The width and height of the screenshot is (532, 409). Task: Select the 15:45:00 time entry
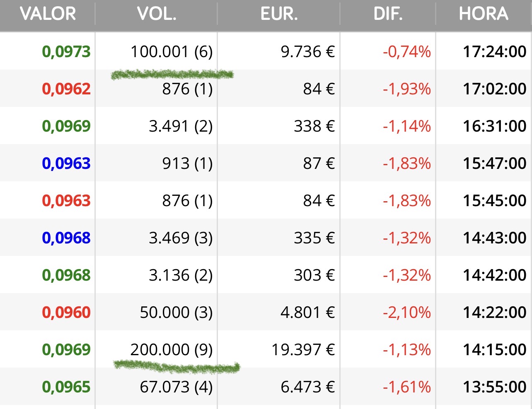pos(495,201)
